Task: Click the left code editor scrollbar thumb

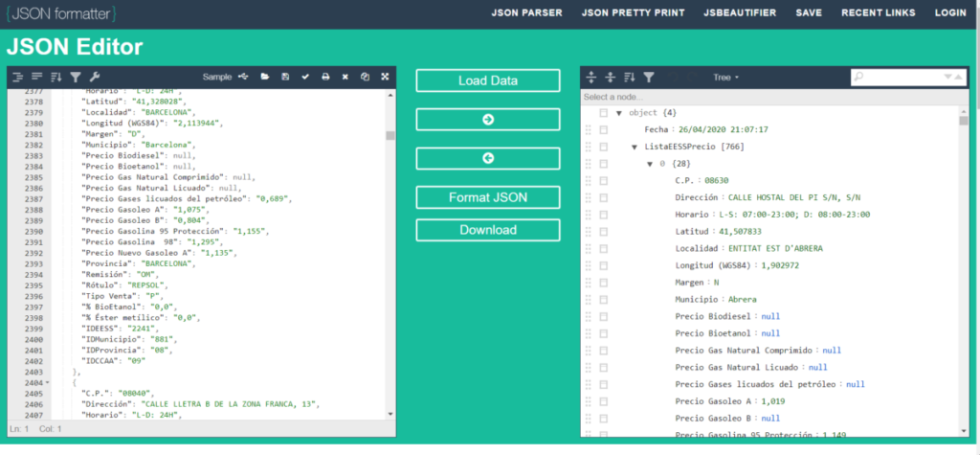Action: click(390, 136)
